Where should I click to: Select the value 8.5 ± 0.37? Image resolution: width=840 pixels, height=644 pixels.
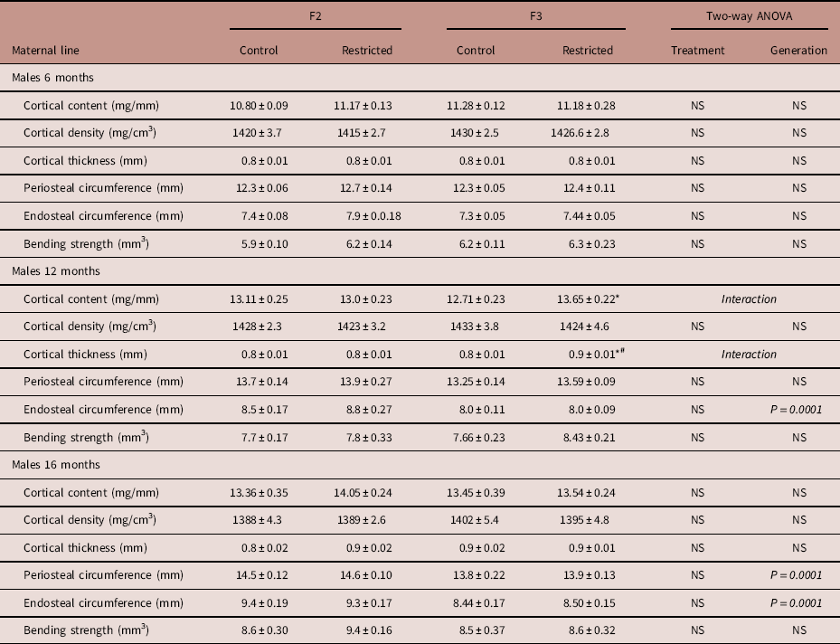pos(476,630)
